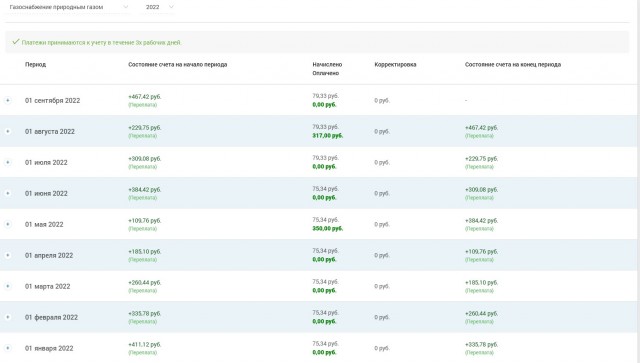The image size is (640, 363).
Task: Click the 0 руб. correction in August row
Action: coord(382,131)
